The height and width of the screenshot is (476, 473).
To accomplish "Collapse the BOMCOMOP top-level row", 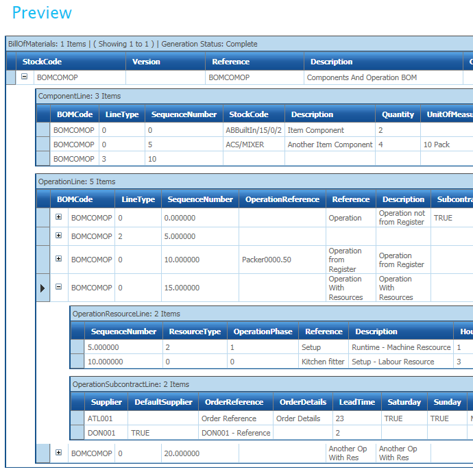I will coord(25,77).
